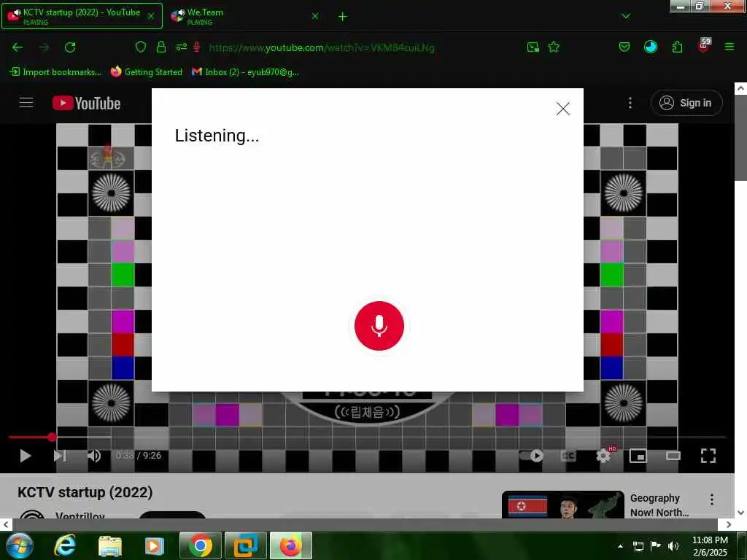Click the YouTube URL address field

point(322,47)
